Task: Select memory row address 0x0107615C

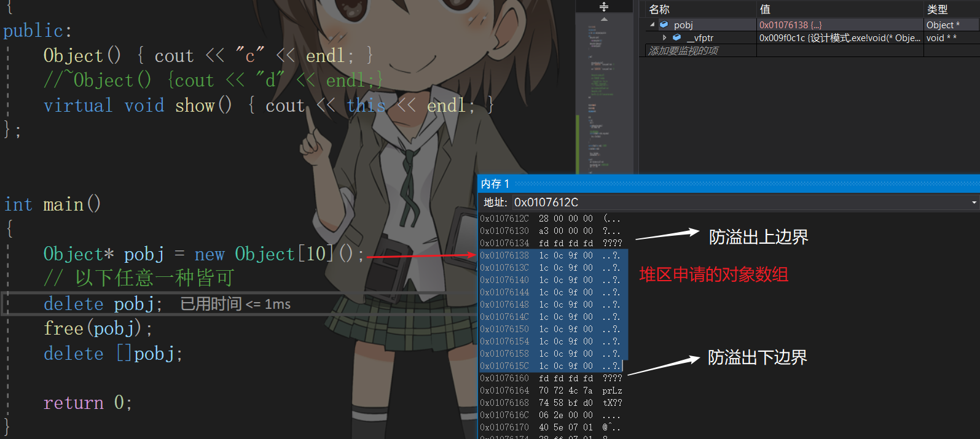Action: tap(504, 366)
